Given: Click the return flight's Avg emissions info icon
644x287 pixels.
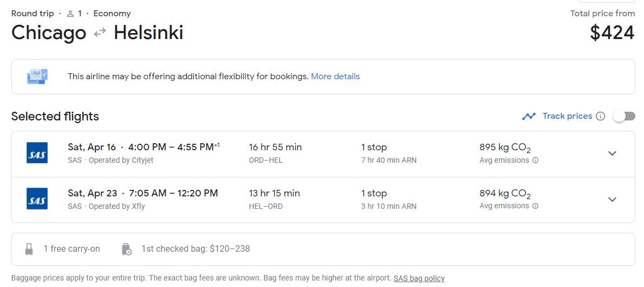Looking at the screenshot, I should pyautogui.click(x=535, y=206).
